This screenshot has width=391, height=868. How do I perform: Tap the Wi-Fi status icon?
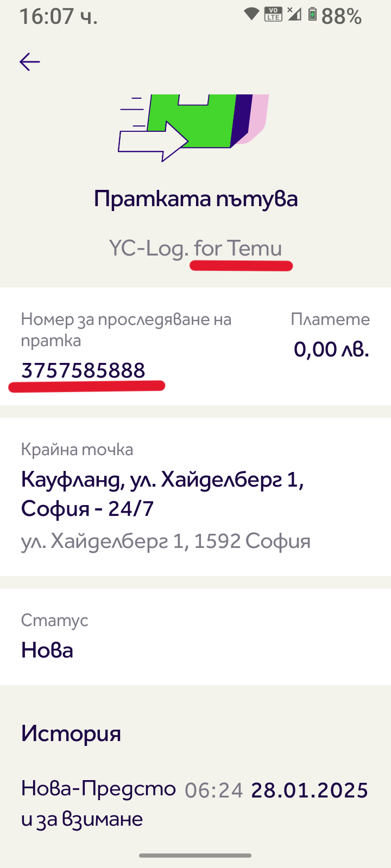click(251, 14)
